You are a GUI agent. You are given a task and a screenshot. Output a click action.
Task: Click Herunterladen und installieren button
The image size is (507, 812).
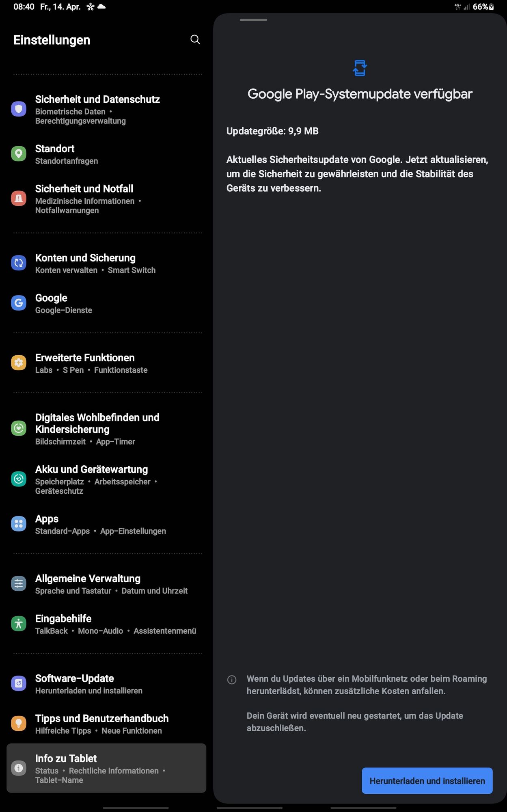click(427, 781)
